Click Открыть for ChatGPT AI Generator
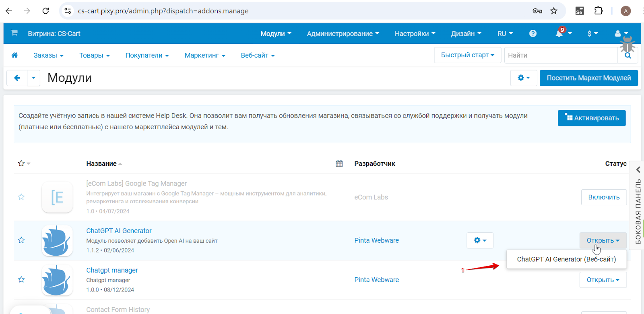Viewport: 644px width, 314px height. [603, 240]
